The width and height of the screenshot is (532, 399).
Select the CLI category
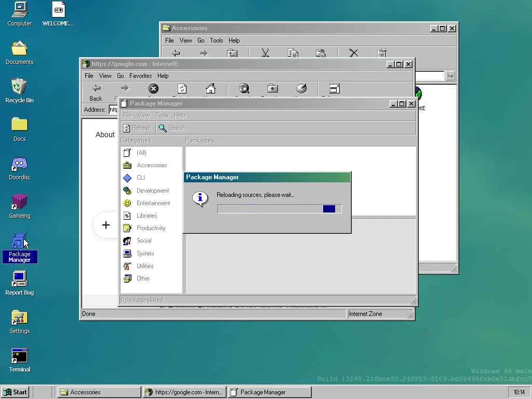coord(151,178)
